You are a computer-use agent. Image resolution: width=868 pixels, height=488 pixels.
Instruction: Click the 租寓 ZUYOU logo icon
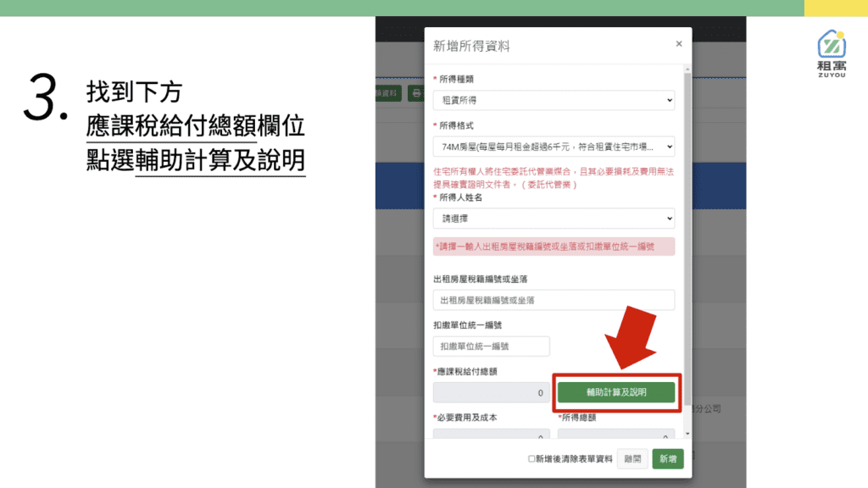832,53
